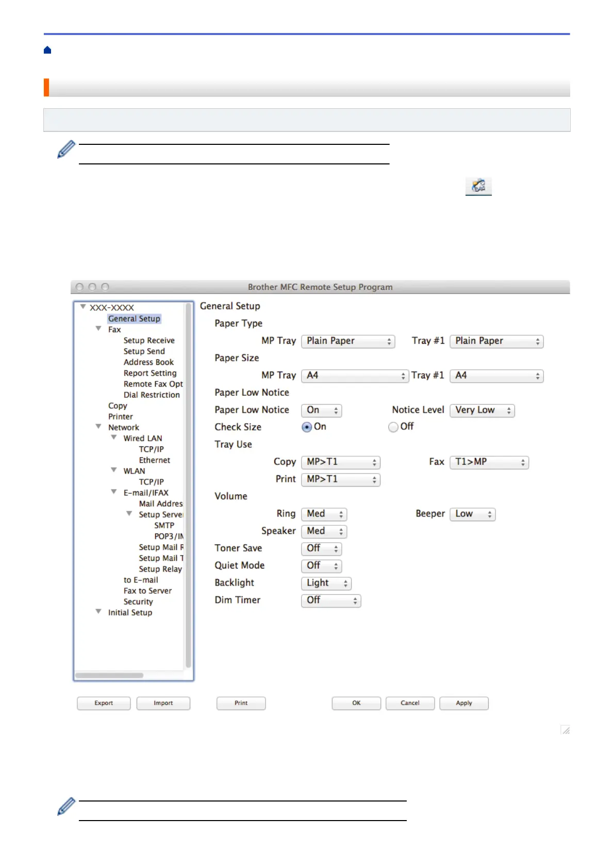614x868 pixels.
Task: Select TCP/IP under Wired LAN
Action: 151,449
